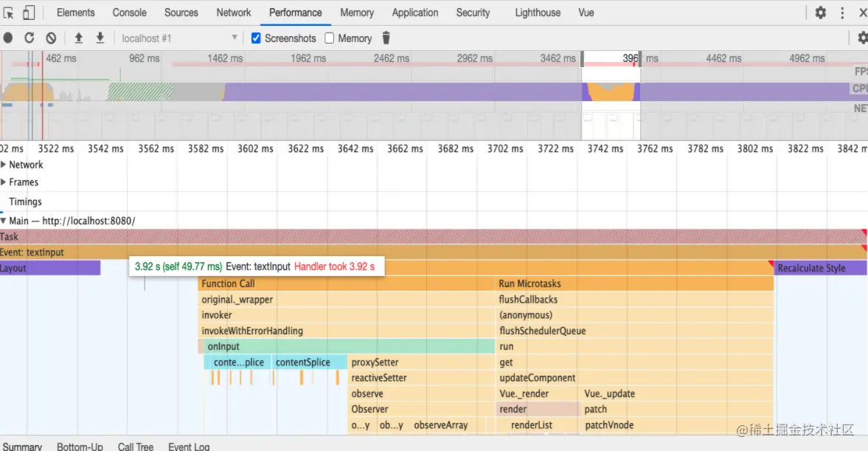Start recording with the record button
Screen dimensions: 868x451
coord(8,38)
